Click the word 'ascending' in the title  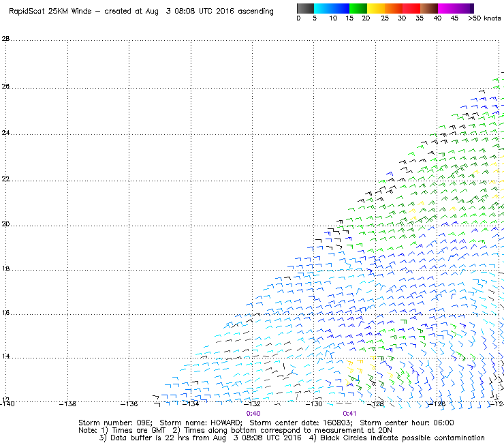pos(255,12)
